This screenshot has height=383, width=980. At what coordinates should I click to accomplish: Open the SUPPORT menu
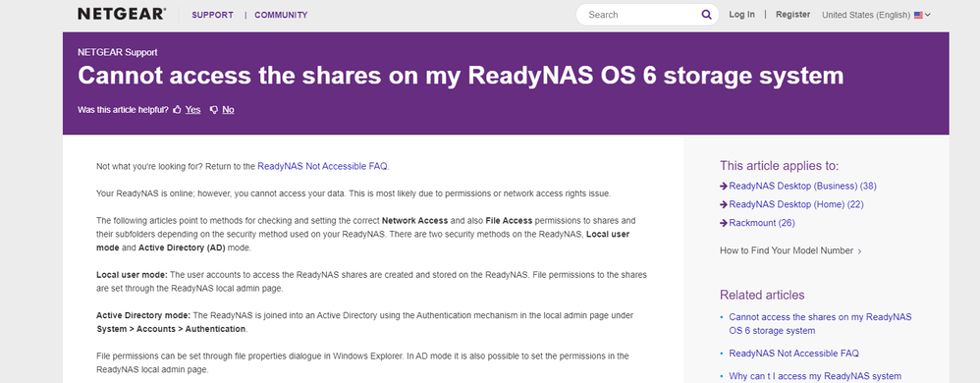[x=212, y=15]
